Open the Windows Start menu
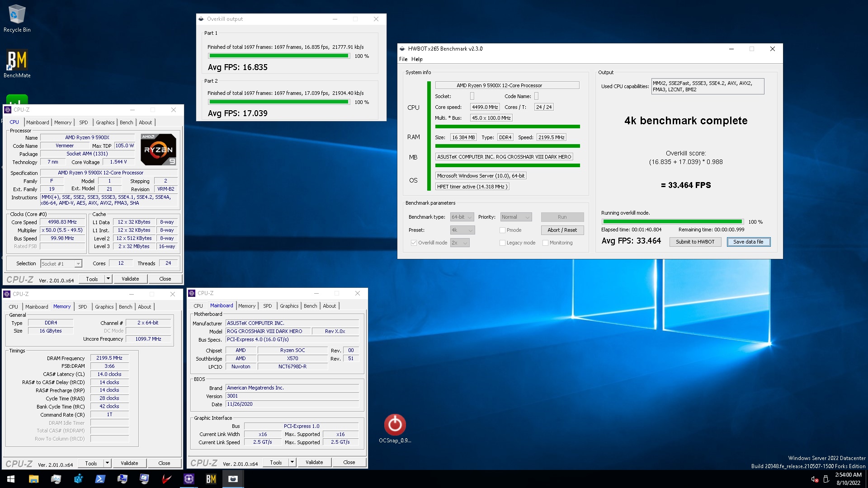 tap(11, 479)
